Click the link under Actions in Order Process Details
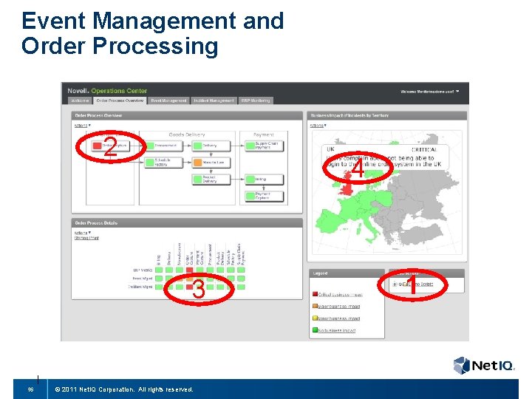The width and height of the screenshot is (532, 399). click(x=86, y=238)
